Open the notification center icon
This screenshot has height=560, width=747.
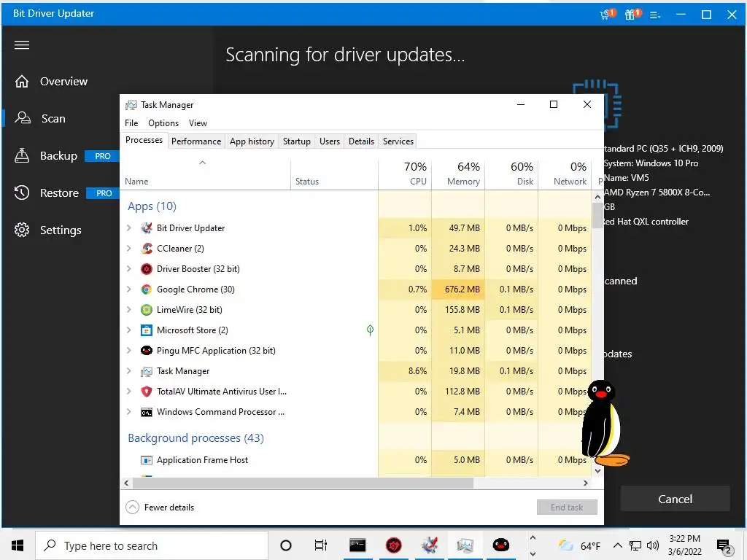coord(724,547)
